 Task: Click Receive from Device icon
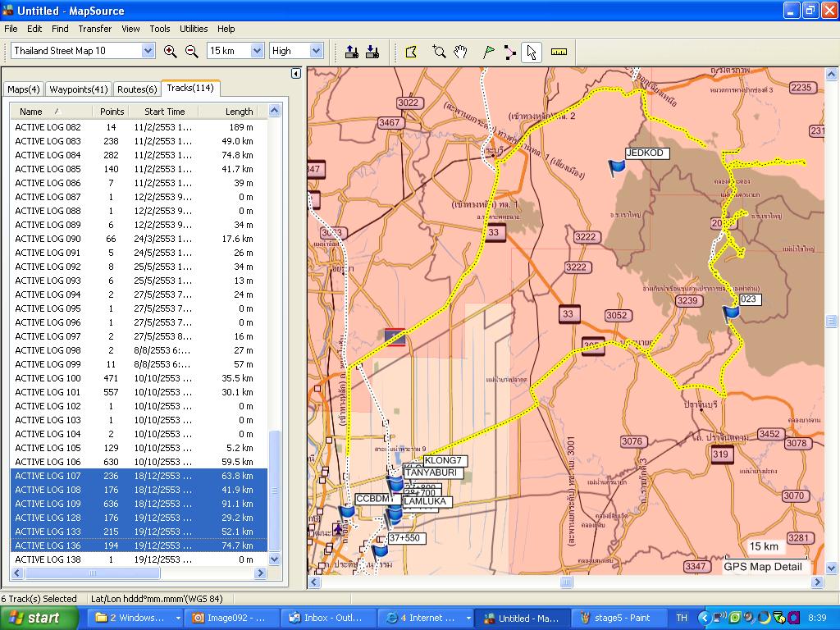[372, 52]
